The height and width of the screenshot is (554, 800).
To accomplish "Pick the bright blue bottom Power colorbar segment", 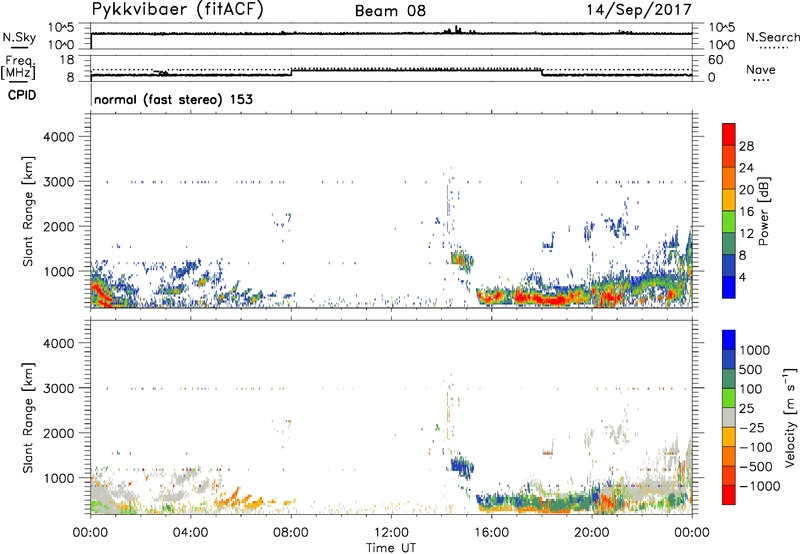I will [x=729, y=288].
